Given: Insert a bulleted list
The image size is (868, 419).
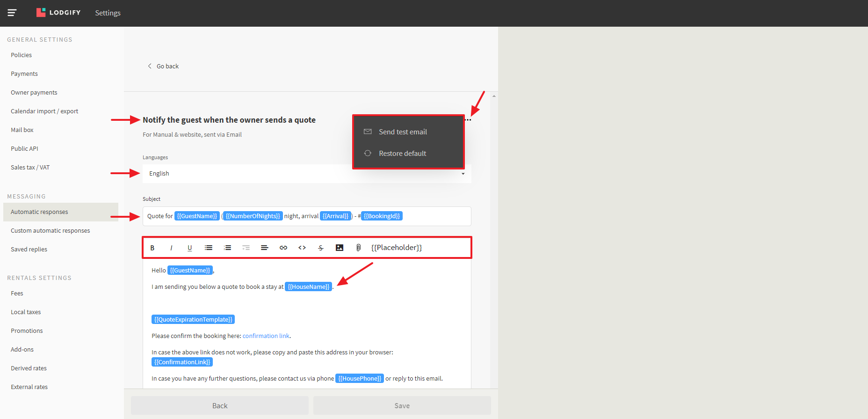Looking at the screenshot, I should 209,248.
